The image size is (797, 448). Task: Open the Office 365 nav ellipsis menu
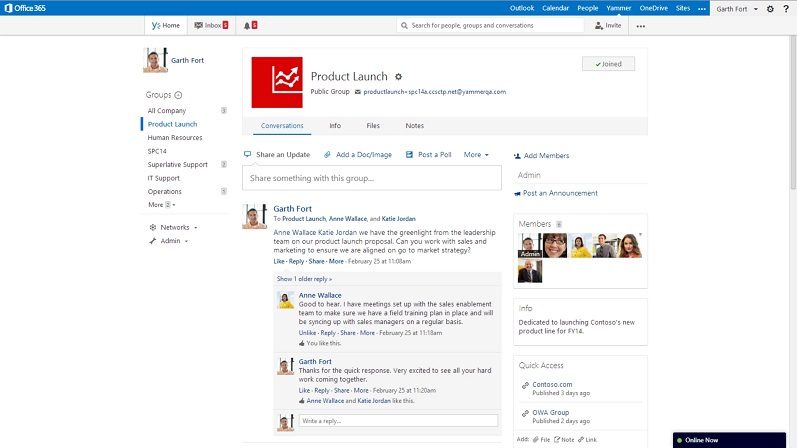click(x=702, y=9)
